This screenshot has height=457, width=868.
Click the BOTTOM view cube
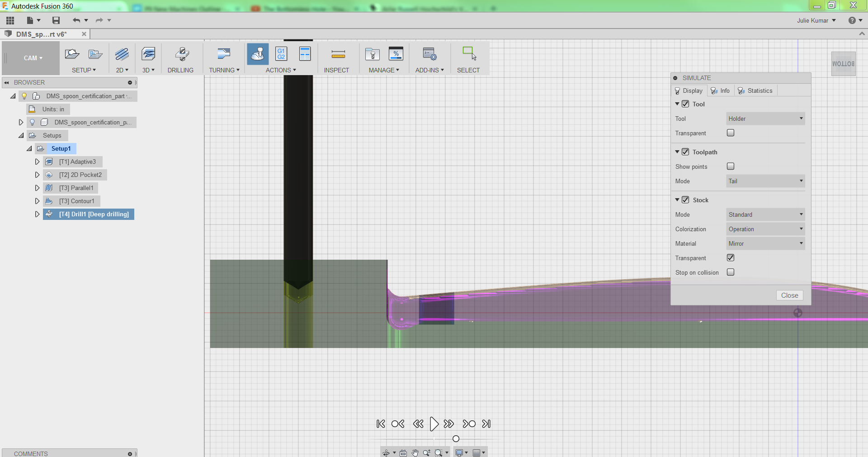844,64
